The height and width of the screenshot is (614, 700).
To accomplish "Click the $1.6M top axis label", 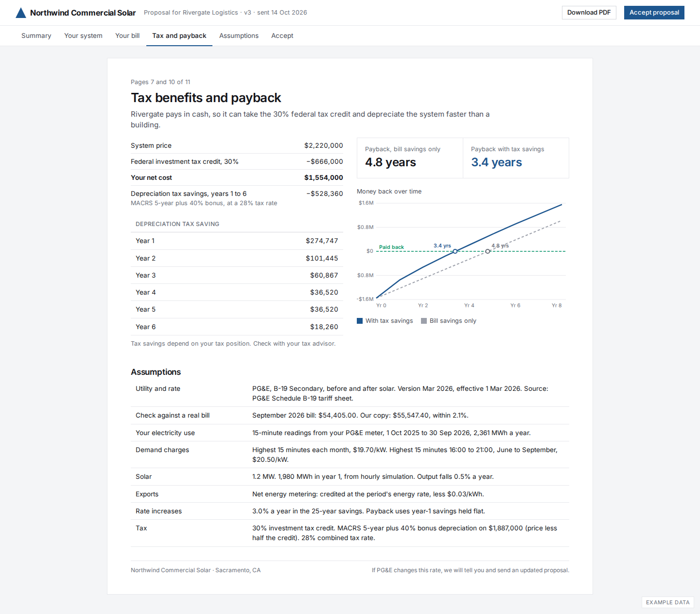I will [x=366, y=203].
